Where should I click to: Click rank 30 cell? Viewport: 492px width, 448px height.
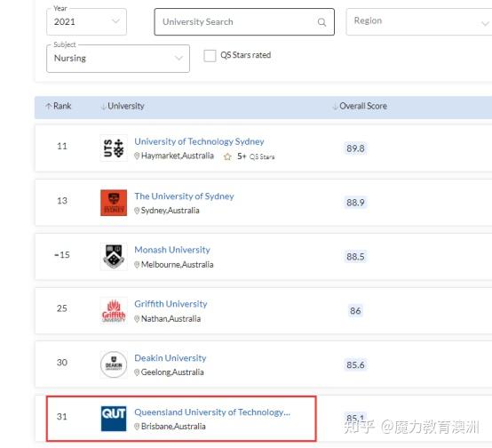pyautogui.click(x=62, y=363)
